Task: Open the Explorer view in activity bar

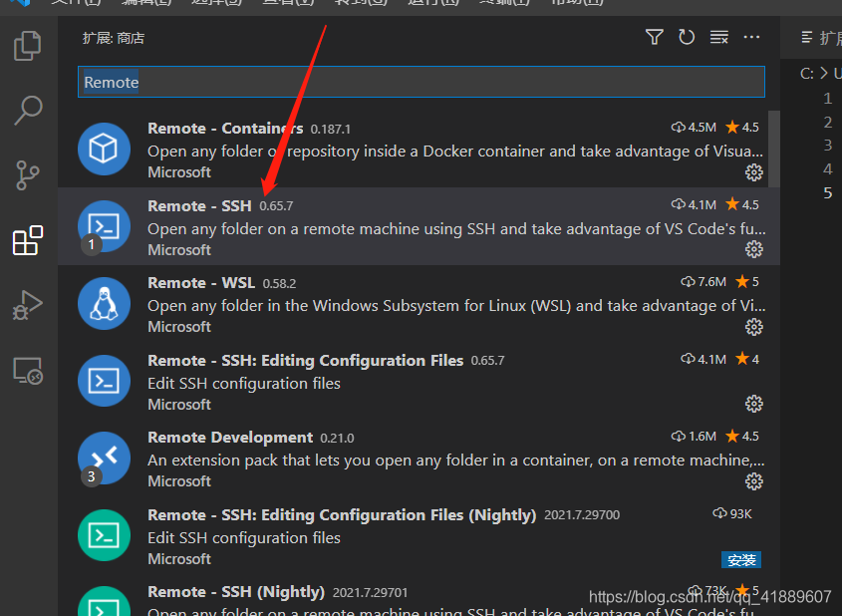Action: click(x=27, y=46)
